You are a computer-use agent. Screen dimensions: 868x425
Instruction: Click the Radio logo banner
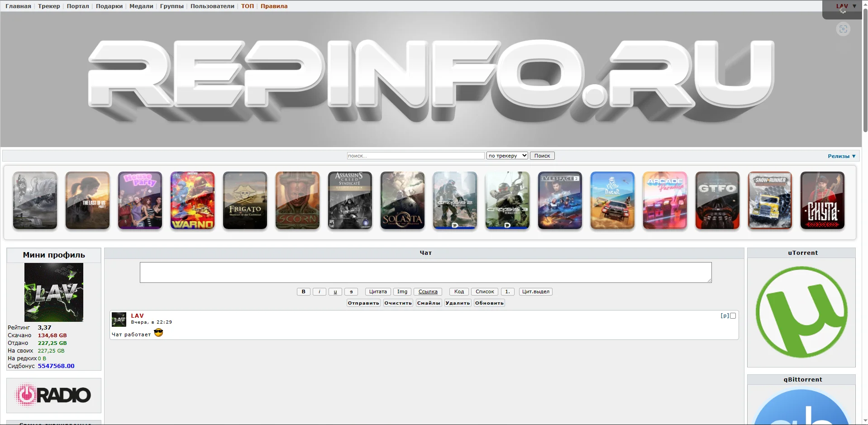[53, 395]
